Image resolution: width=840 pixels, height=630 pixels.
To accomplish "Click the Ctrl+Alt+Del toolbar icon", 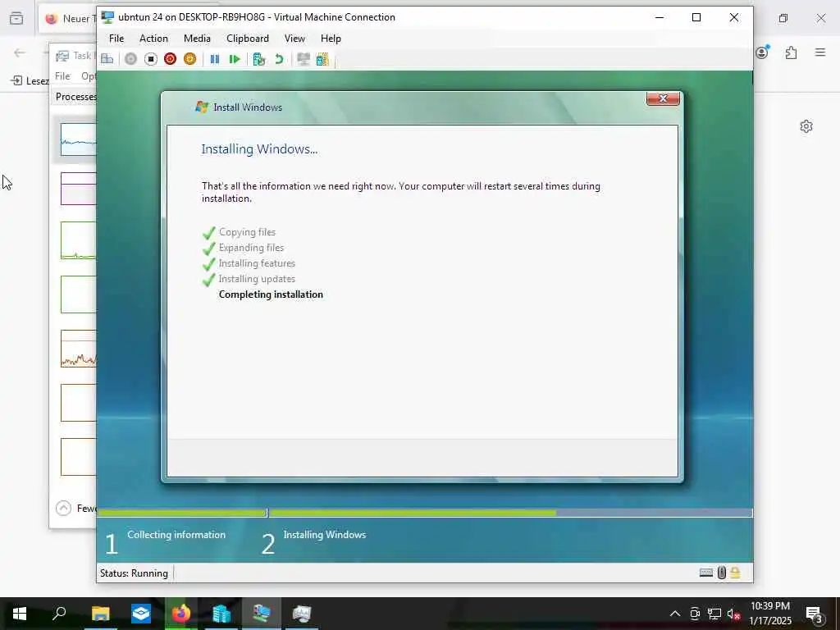I will click(107, 59).
